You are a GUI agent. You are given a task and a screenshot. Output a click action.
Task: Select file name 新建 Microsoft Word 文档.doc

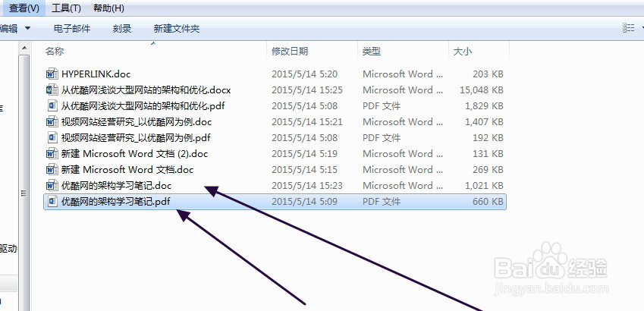pos(127,170)
